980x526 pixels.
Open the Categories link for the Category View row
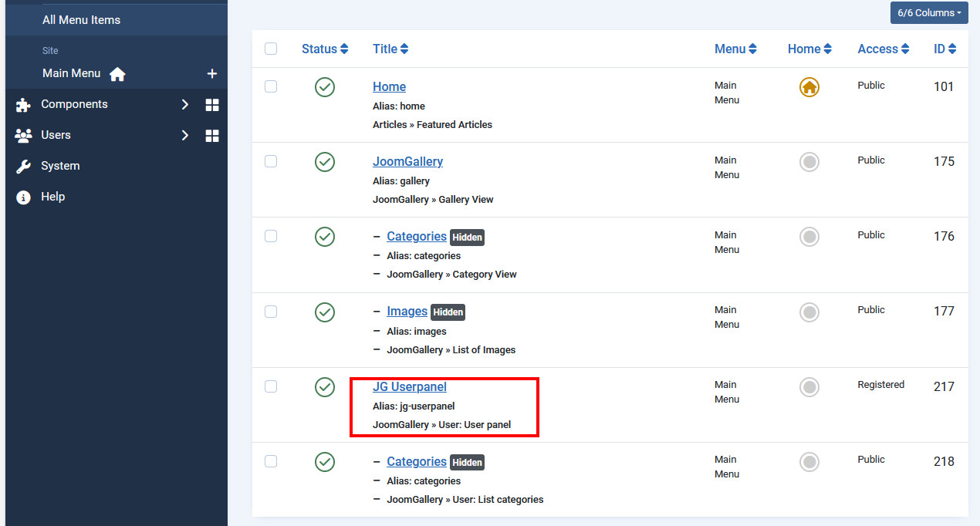point(417,236)
